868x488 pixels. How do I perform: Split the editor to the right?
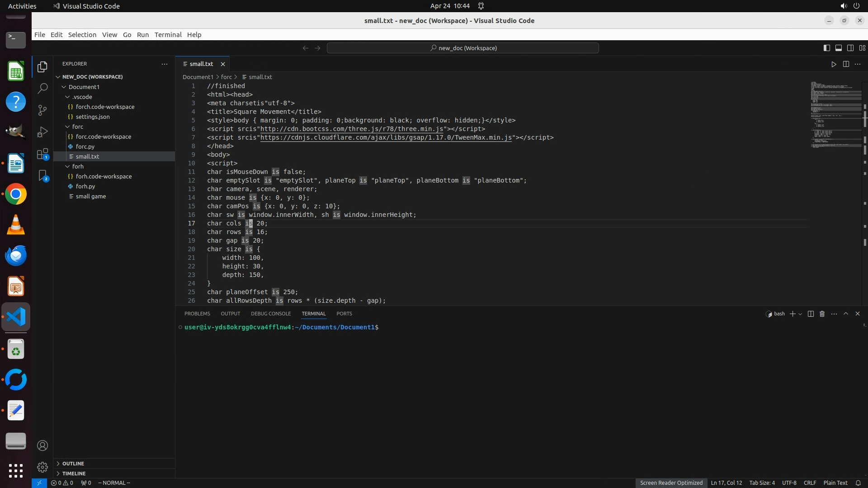point(846,64)
